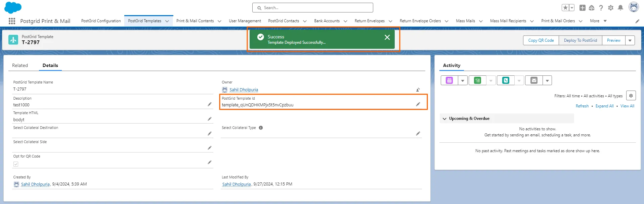Toggle the Opt for QR Code checkbox
This screenshot has height=204, width=644.
[16, 164]
